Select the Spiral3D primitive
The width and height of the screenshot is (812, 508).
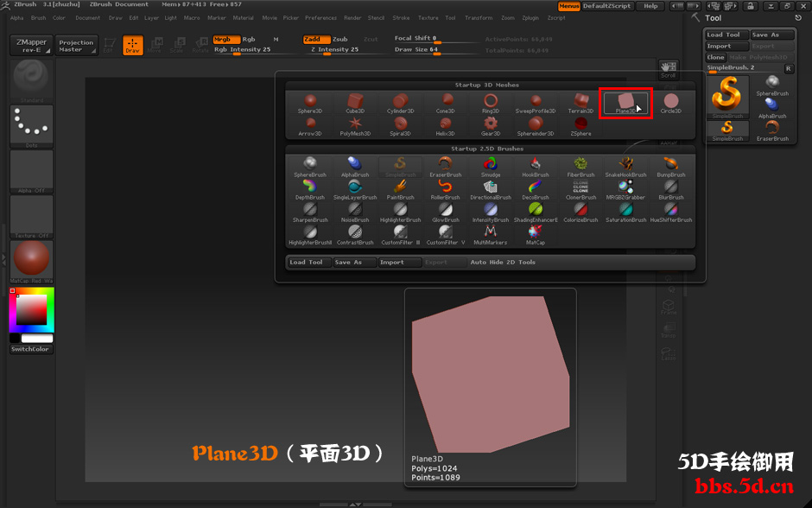coord(400,126)
